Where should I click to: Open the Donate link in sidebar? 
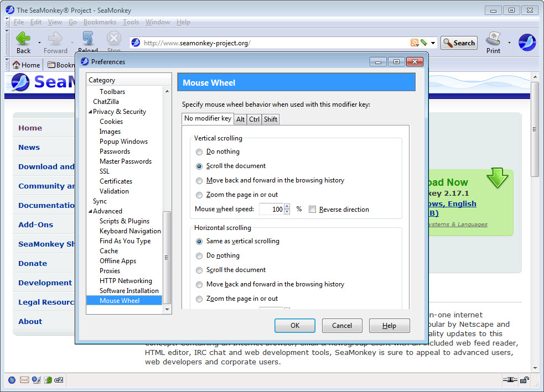(33, 263)
